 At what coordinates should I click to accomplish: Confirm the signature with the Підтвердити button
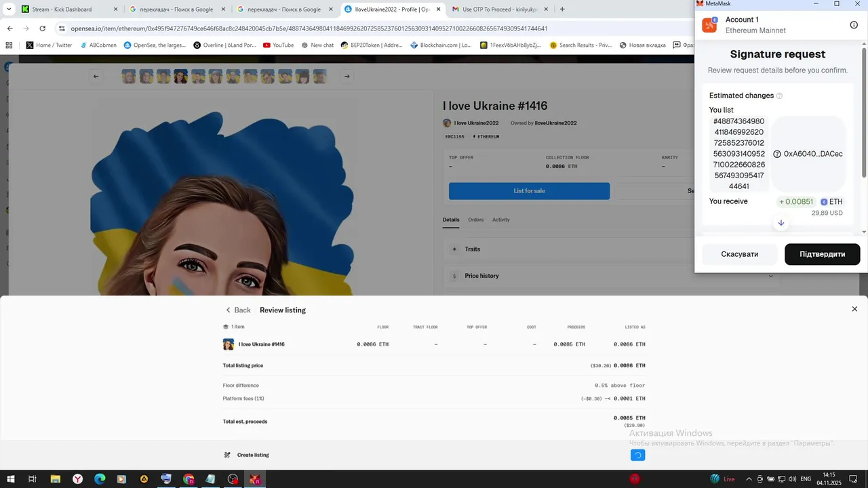822,254
